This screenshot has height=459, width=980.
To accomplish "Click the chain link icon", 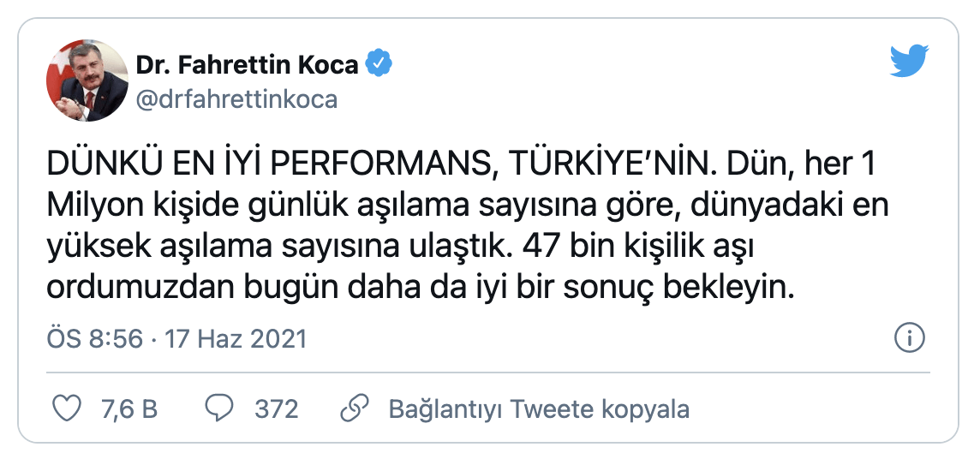I will (x=353, y=408).
